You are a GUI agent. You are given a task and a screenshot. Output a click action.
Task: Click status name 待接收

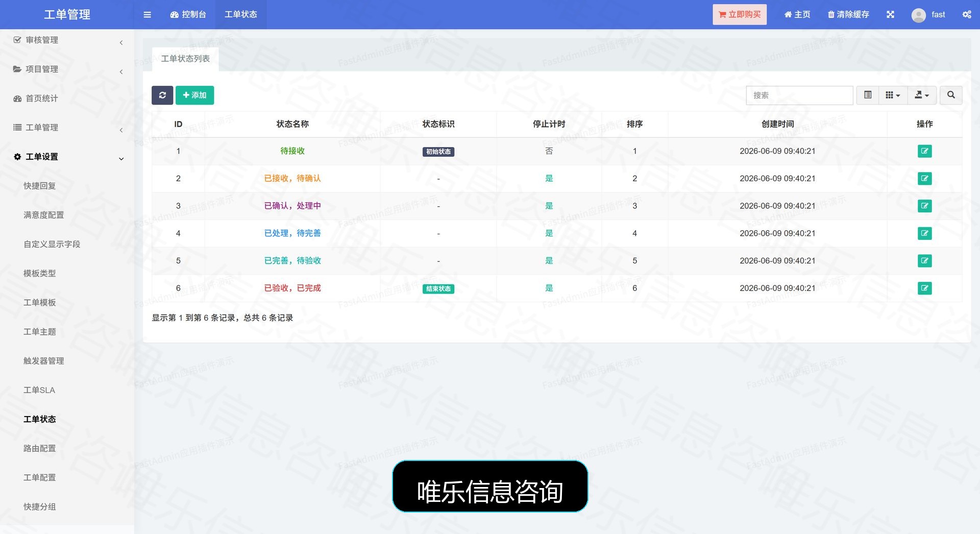coord(292,151)
